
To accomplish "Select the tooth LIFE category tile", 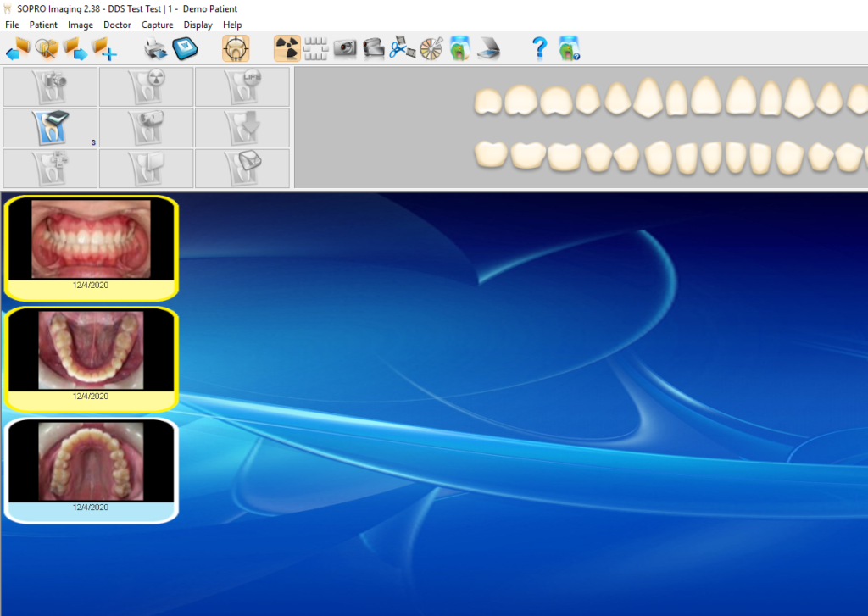I will click(x=242, y=87).
